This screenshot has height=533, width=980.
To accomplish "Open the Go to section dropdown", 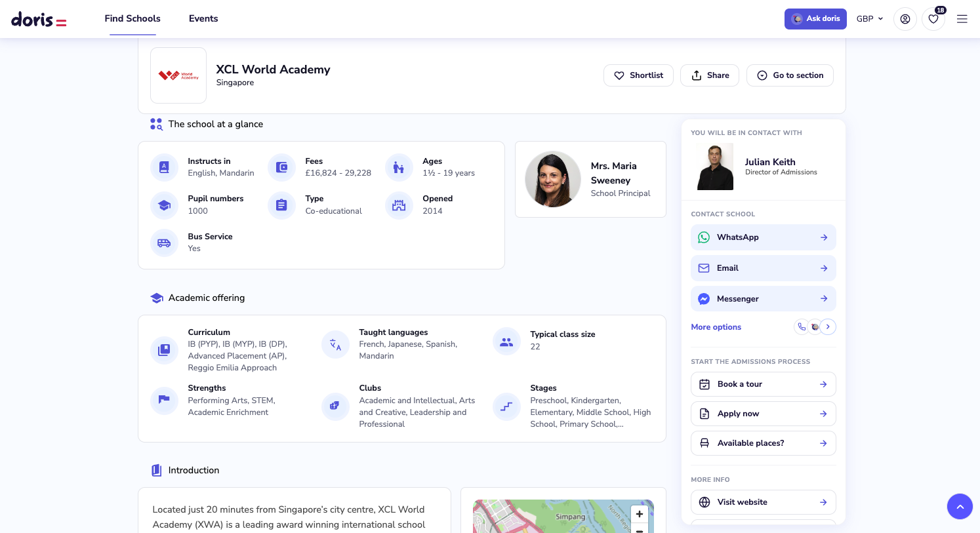I will 790,75.
